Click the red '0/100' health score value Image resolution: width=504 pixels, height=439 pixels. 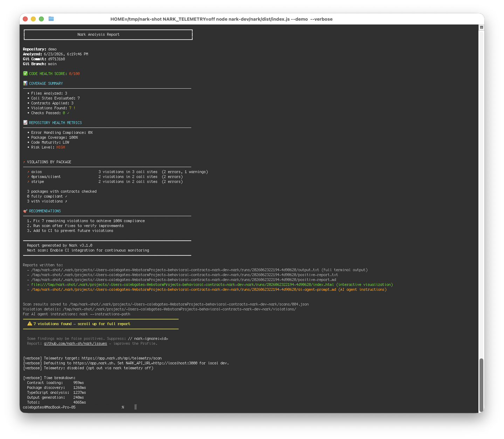[74, 74]
